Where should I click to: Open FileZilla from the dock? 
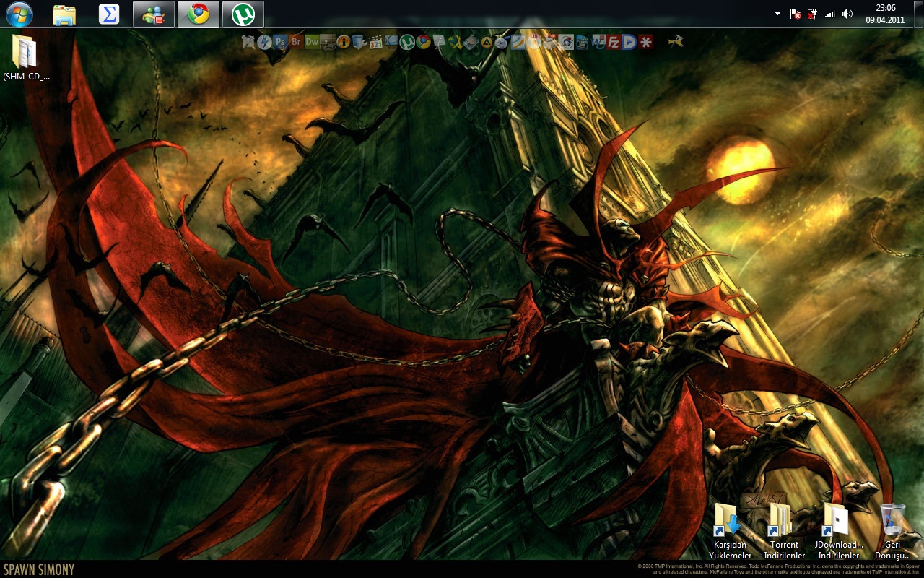[614, 42]
